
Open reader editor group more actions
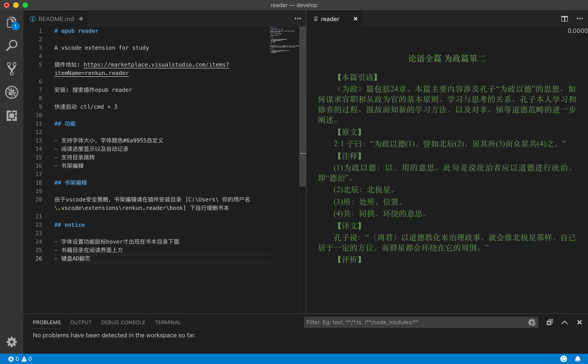coord(580,19)
